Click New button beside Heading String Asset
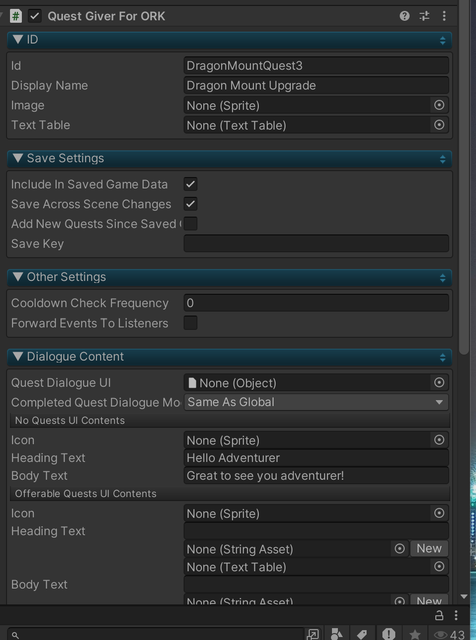The image size is (476, 640). [429, 549]
